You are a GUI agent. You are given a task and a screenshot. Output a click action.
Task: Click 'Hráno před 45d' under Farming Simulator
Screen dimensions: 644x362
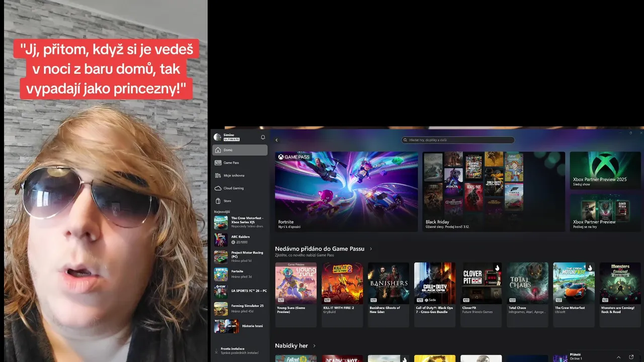pos(243,311)
